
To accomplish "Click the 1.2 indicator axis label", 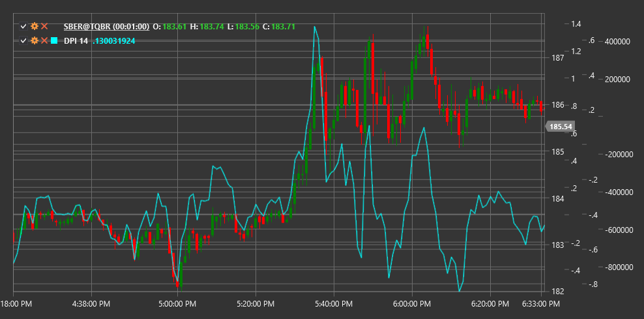I will [x=576, y=52].
